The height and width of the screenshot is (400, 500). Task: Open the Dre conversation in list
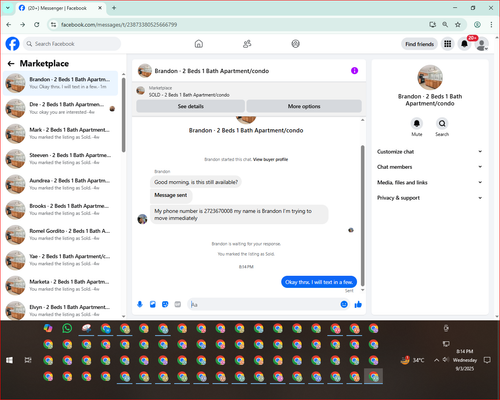[61, 108]
